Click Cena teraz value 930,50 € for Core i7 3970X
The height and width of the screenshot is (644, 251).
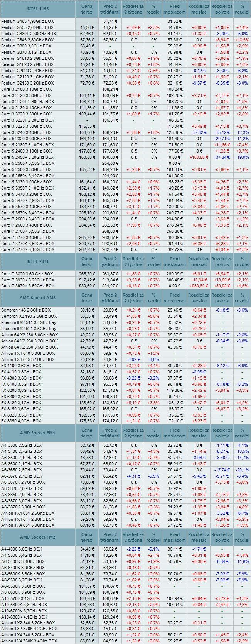click(87, 286)
